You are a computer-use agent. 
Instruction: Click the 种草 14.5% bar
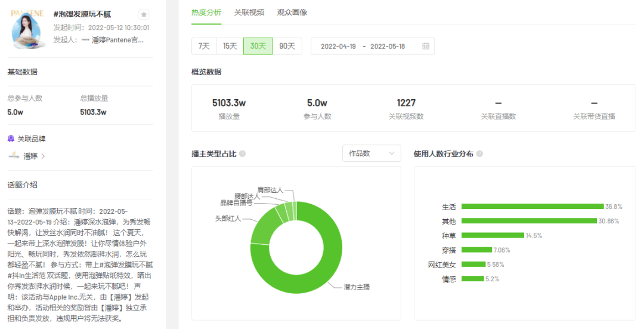pos(493,235)
